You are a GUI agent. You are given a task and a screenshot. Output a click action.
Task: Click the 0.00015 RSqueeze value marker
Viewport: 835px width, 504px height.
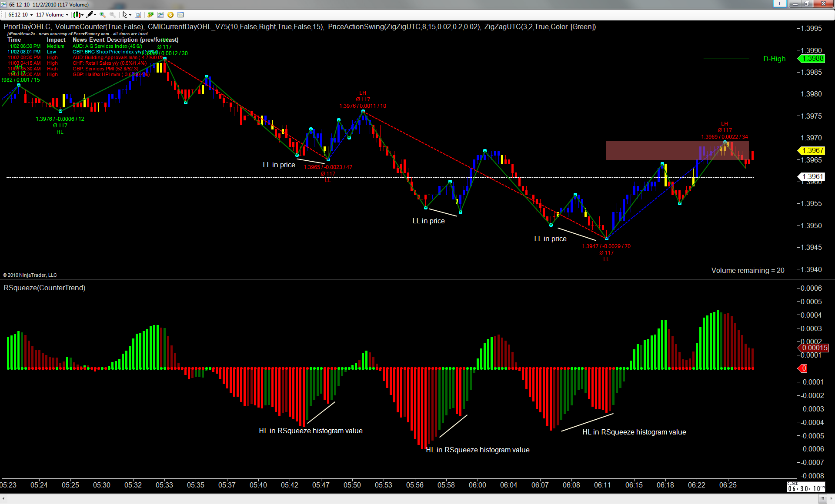click(x=814, y=348)
